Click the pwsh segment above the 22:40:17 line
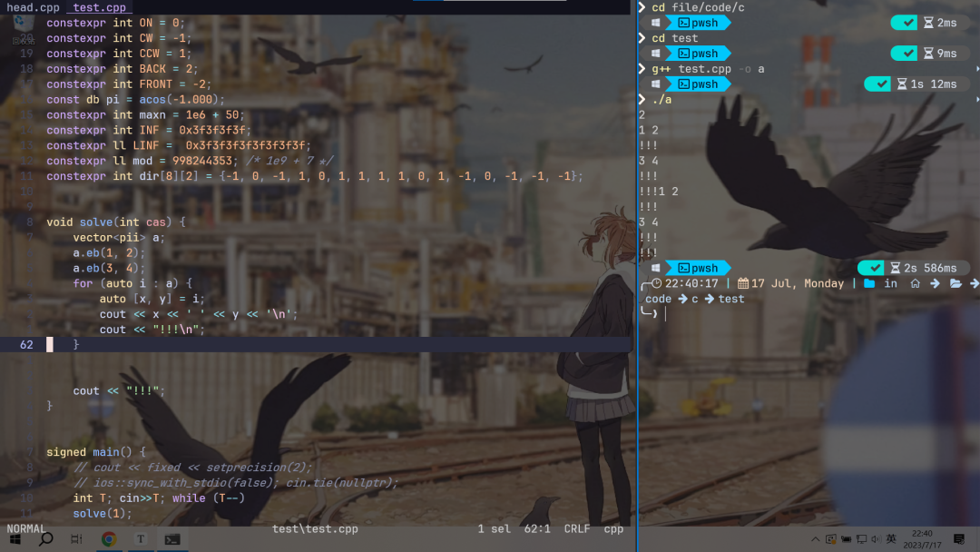This screenshot has width=980, height=552. [x=698, y=268]
